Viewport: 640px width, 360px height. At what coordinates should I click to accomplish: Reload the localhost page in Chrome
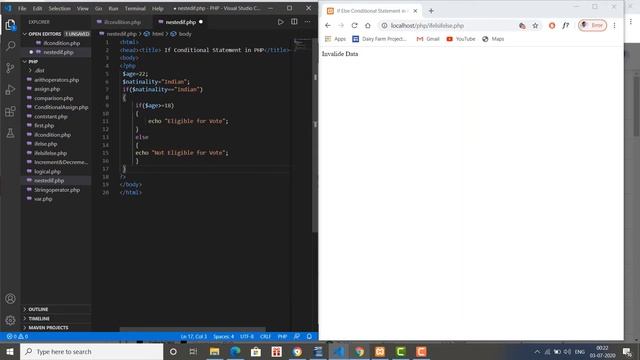tap(354, 25)
